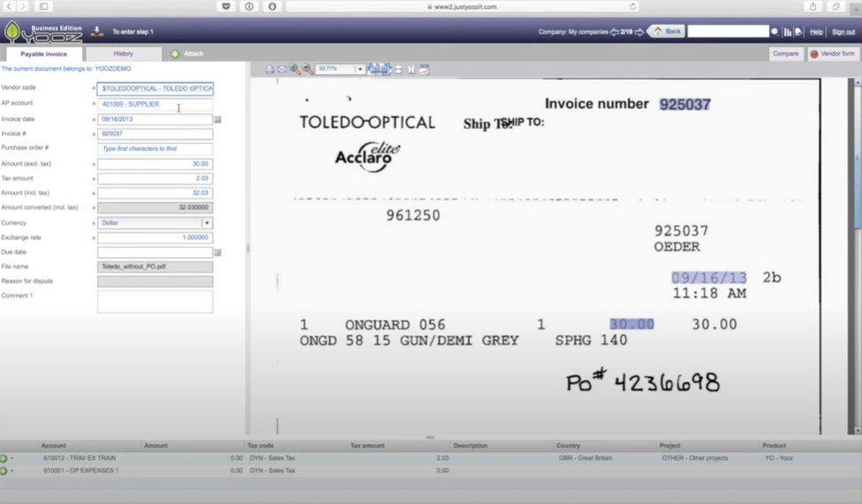Click the Amount (incl. tax) field
The height and width of the screenshot is (504, 862).
click(155, 193)
